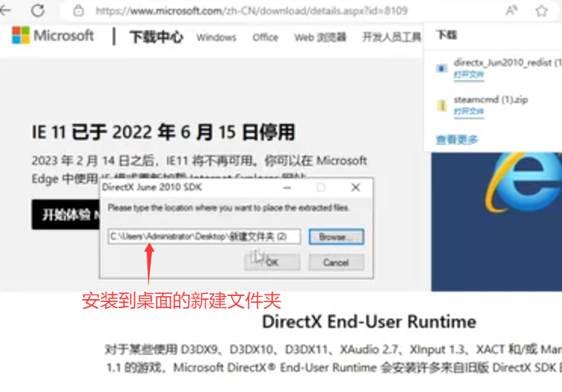Refresh the page with reload icon

pyautogui.click(x=38, y=11)
